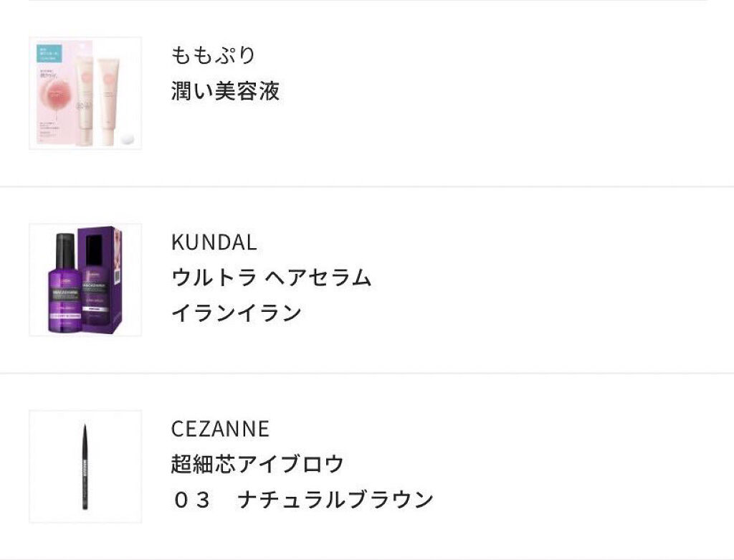734x560 pixels.
Task: Open the KUNDAL brand name link
Action: point(214,242)
